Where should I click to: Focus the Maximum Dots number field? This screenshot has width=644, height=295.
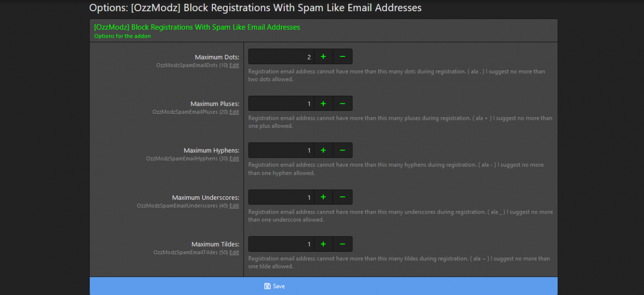click(x=281, y=56)
